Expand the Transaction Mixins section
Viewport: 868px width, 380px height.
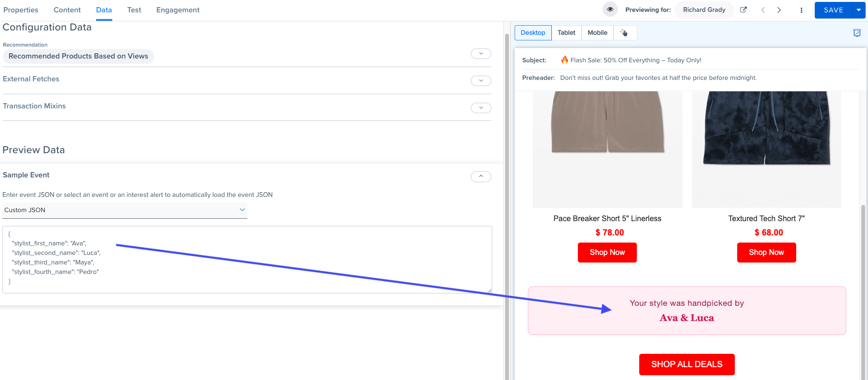481,108
